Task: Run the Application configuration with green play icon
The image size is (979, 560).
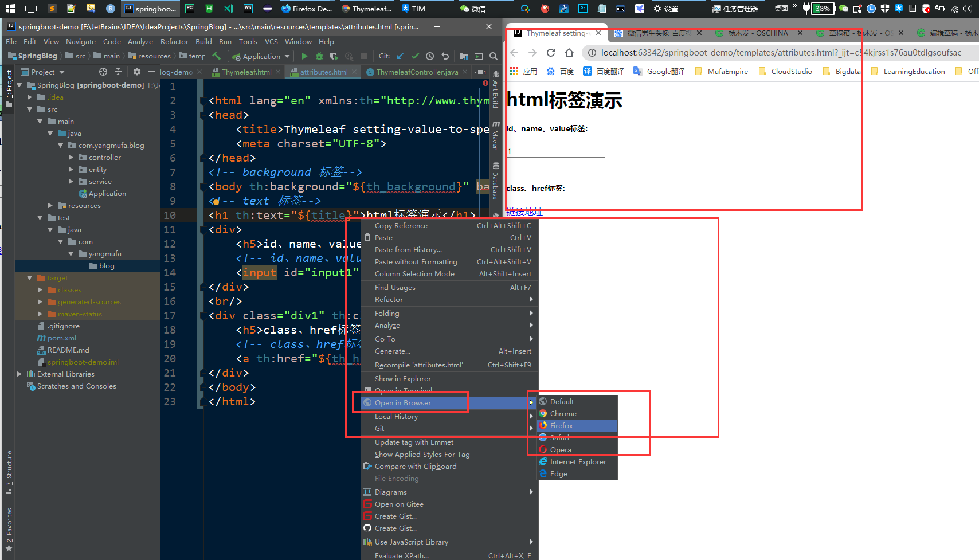Action: [x=304, y=56]
